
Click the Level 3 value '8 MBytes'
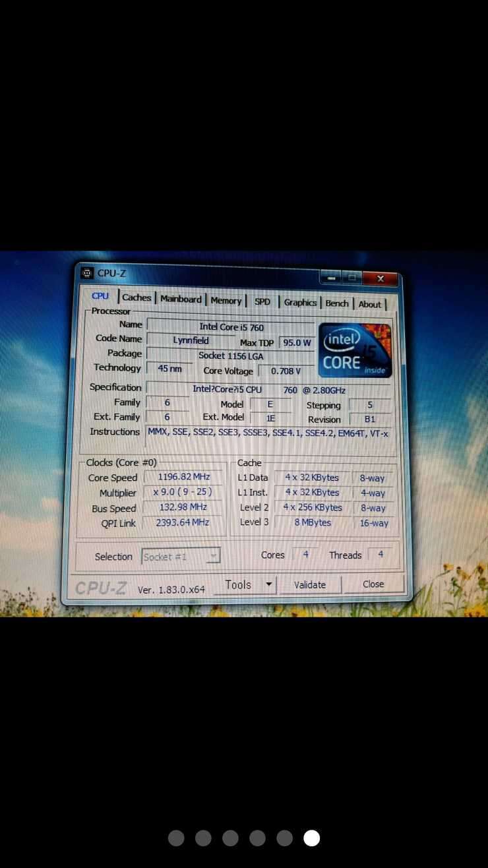click(313, 522)
